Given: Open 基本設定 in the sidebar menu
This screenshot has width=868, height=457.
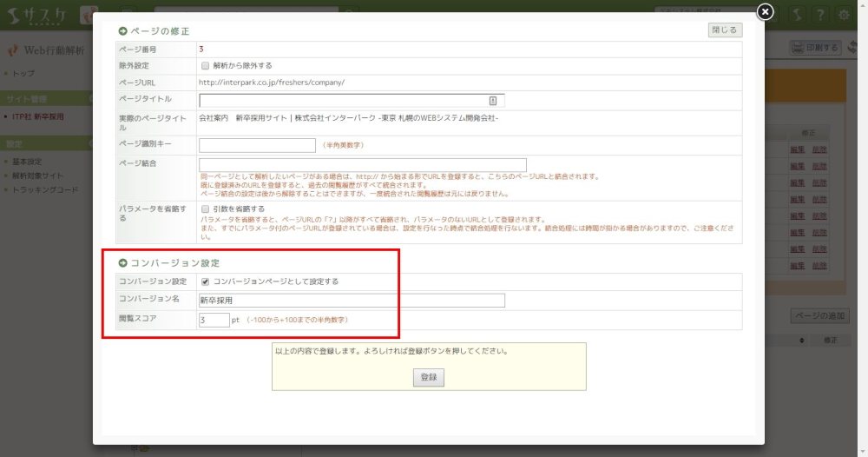Looking at the screenshot, I should click(26, 162).
